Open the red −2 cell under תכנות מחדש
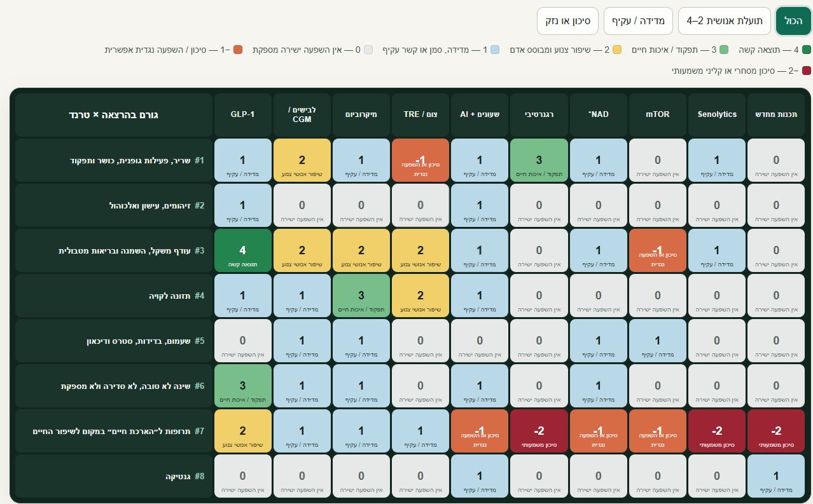This screenshot has height=504, width=813. pos(776,431)
